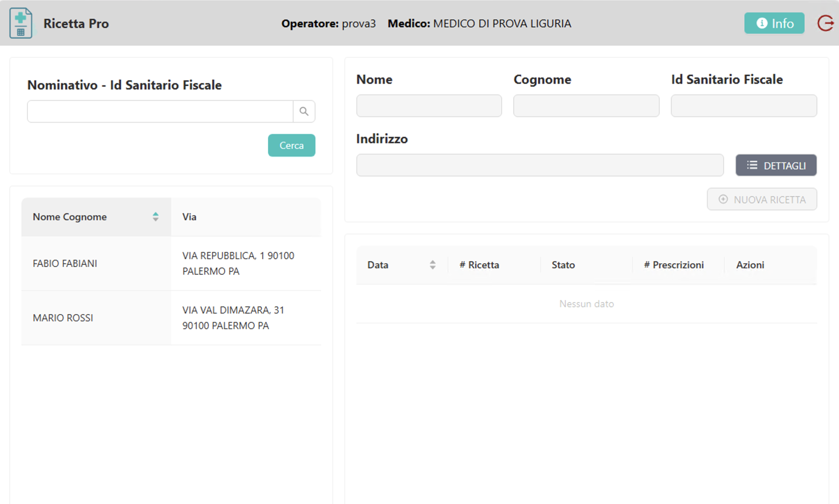Click the # Prescrizioni column header
This screenshot has width=839, height=504.
(x=674, y=265)
